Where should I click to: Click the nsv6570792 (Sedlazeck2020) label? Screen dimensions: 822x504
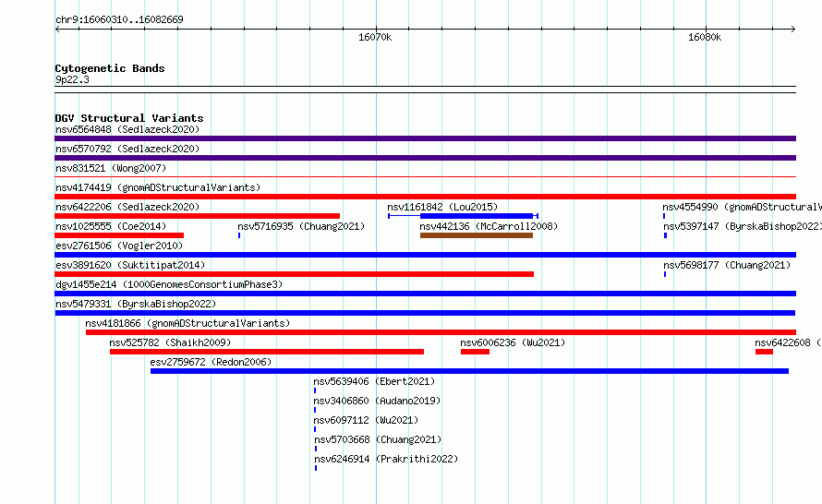127,149
